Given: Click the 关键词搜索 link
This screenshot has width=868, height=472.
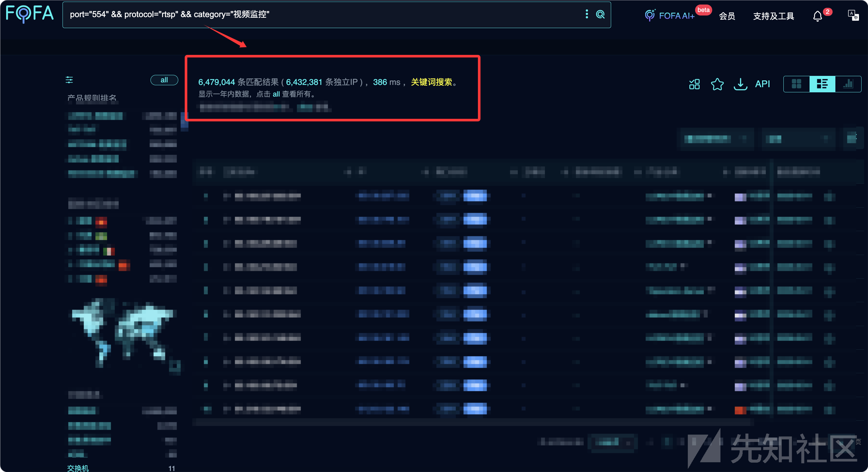Looking at the screenshot, I should [x=431, y=82].
